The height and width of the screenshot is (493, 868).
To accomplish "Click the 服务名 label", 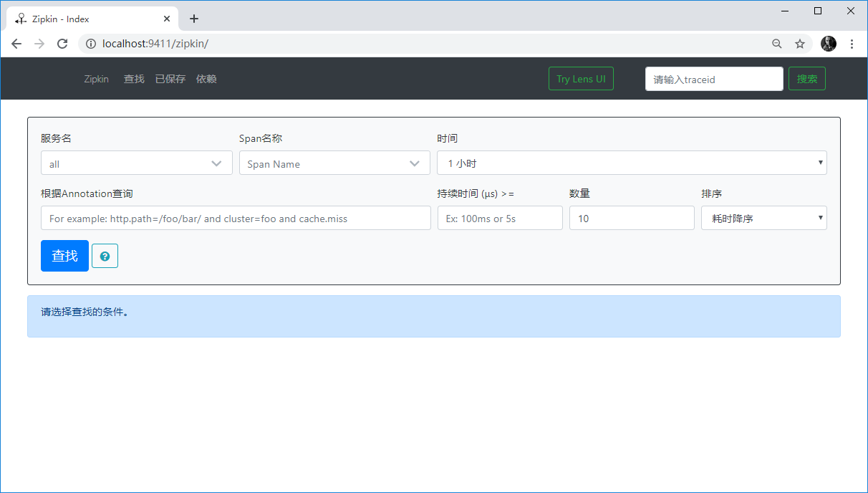I will (56, 138).
